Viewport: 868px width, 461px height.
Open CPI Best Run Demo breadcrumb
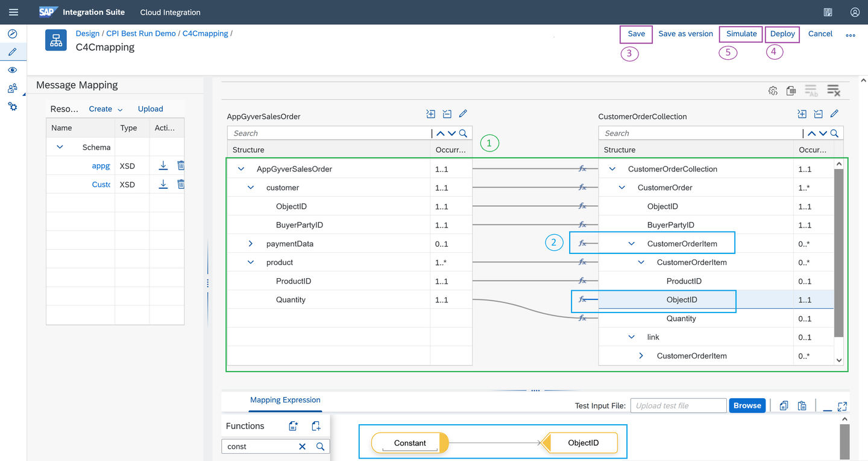tap(141, 33)
